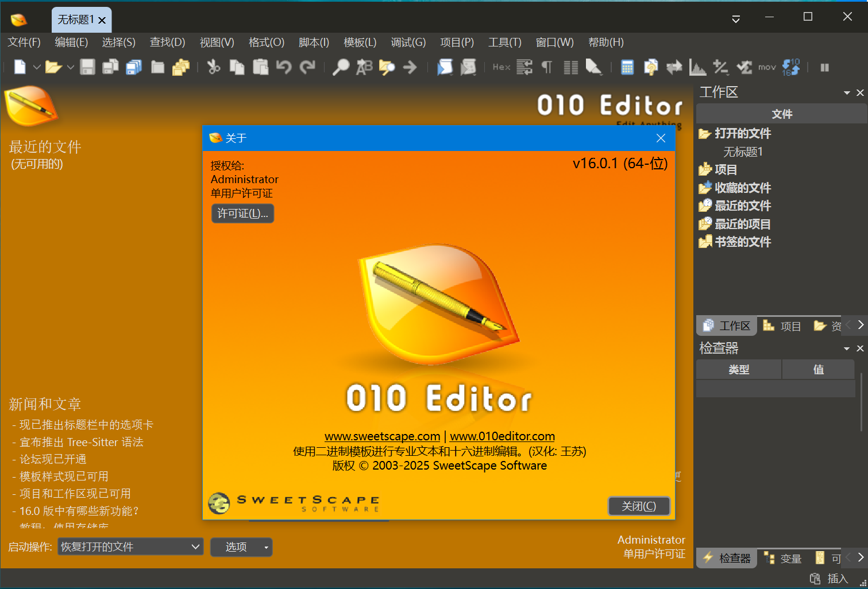Close the 关于 dialog with its X
This screenshot has width=868, height=589.
pos(661,138)
